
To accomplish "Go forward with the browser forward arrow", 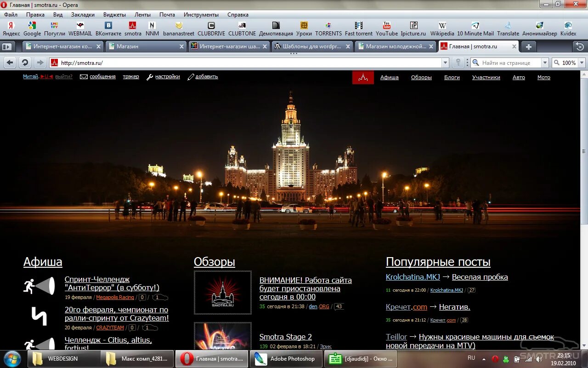I will pos(40,63).
